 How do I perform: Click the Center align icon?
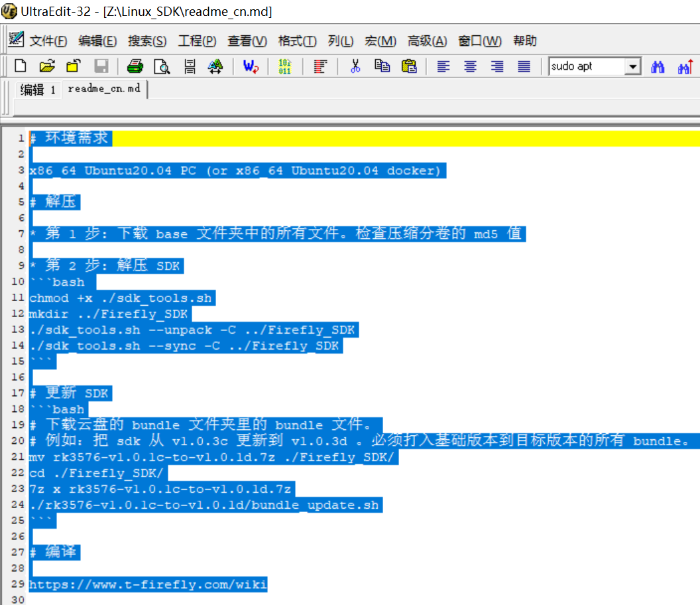pos(470,66)
